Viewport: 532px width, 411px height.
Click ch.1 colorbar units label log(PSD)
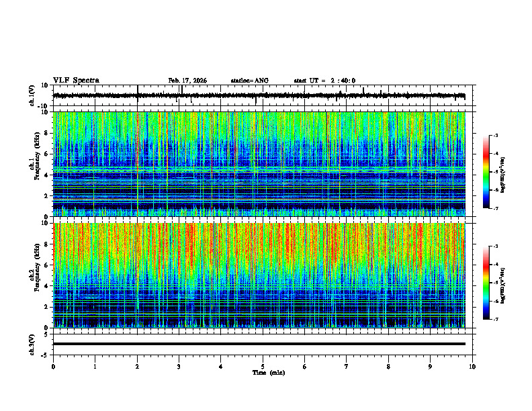click(503, 175)
